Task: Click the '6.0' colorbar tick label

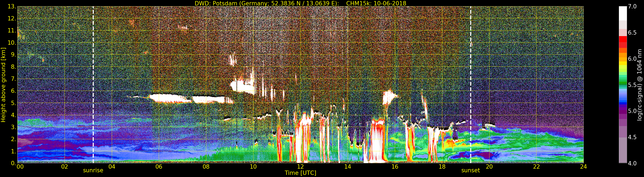Action: pyautogui.click(x=632, y=59)
